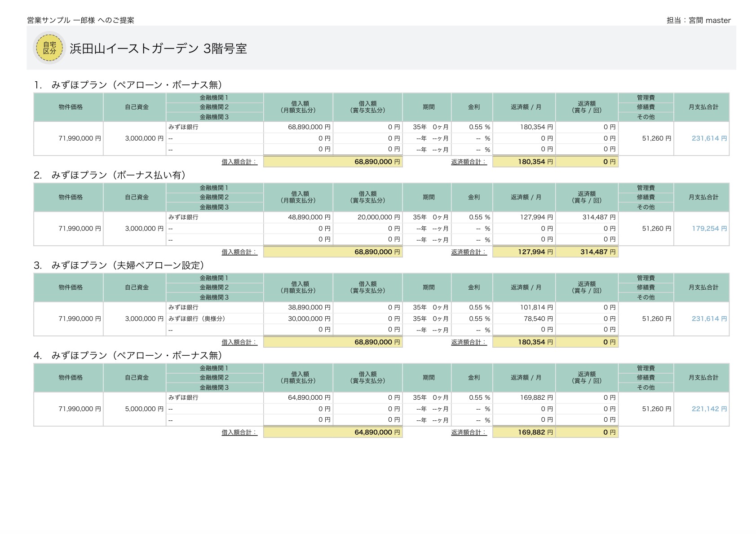
Task: Click the 221,142 円 monthly payment total
Action: pos(709,409)
